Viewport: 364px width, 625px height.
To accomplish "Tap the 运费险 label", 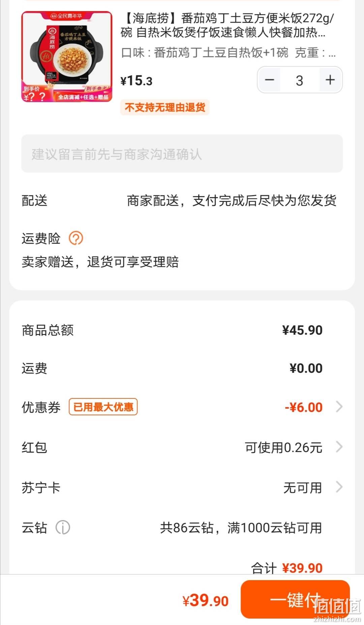I will click(41, 238).
